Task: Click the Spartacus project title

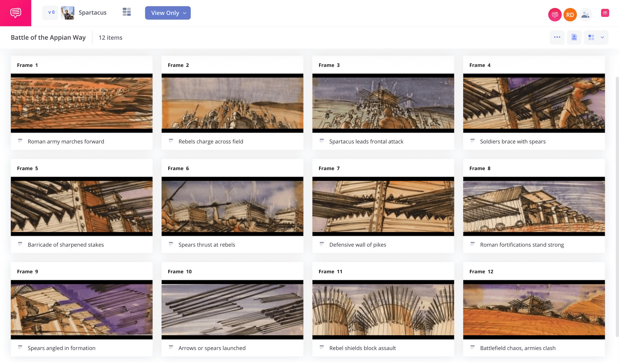Action: click(92, 13)
